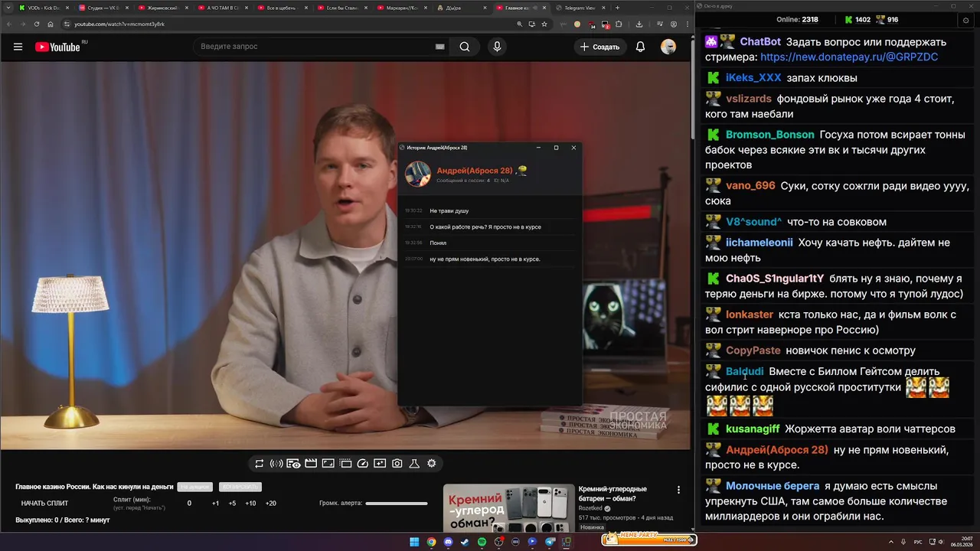This screenshot has height=551, width=980.
Task: Open Steam from the taskbar
Action: pyautogui.click(x=465, y=542)
